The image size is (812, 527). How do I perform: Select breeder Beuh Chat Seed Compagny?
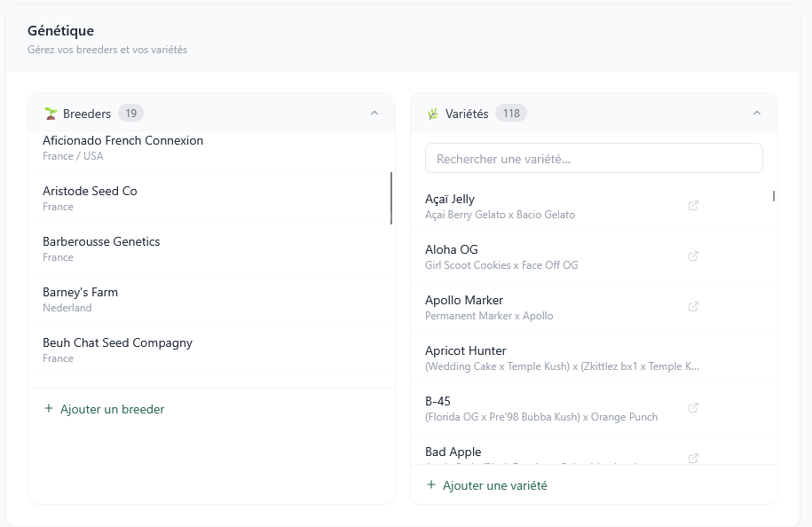tap(211, 350)
